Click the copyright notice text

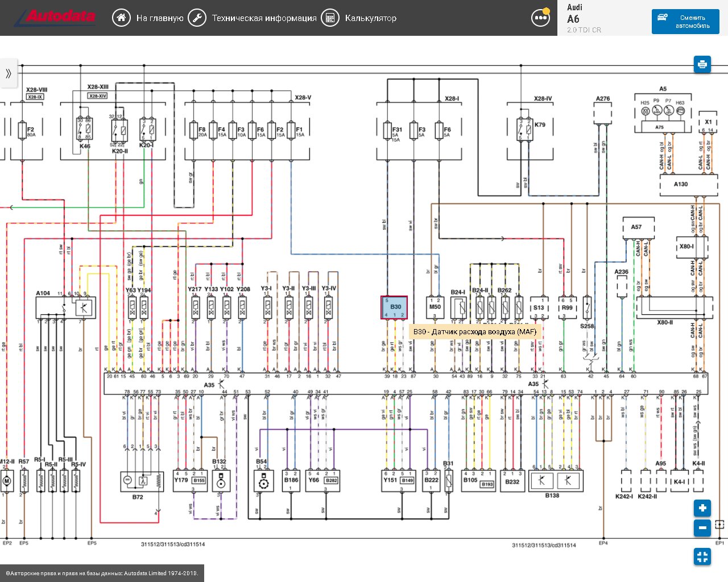click(x=102, y=573)
